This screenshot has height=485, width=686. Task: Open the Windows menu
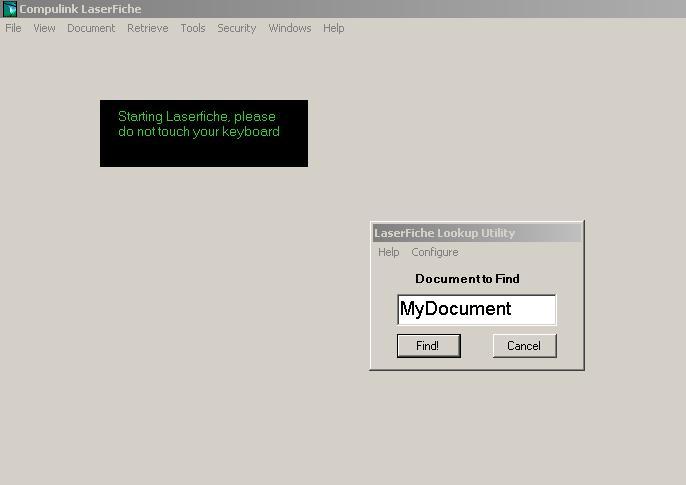pyautogui.click(x=290, y=28)
